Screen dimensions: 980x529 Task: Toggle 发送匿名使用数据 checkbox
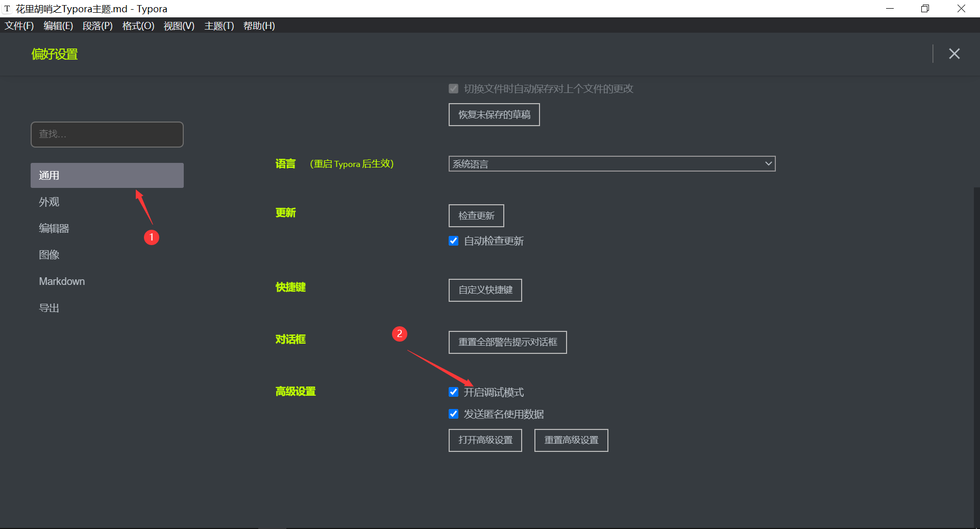453,414
